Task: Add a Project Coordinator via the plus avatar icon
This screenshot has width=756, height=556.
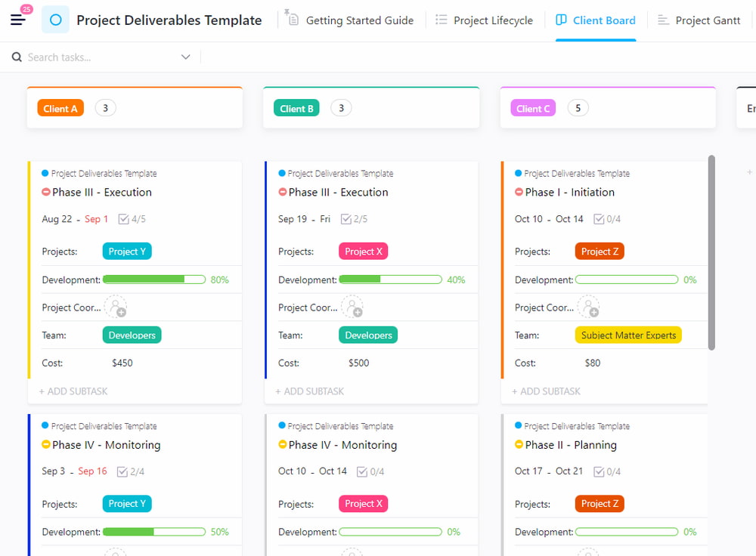Action: click(x=116, y=306)
